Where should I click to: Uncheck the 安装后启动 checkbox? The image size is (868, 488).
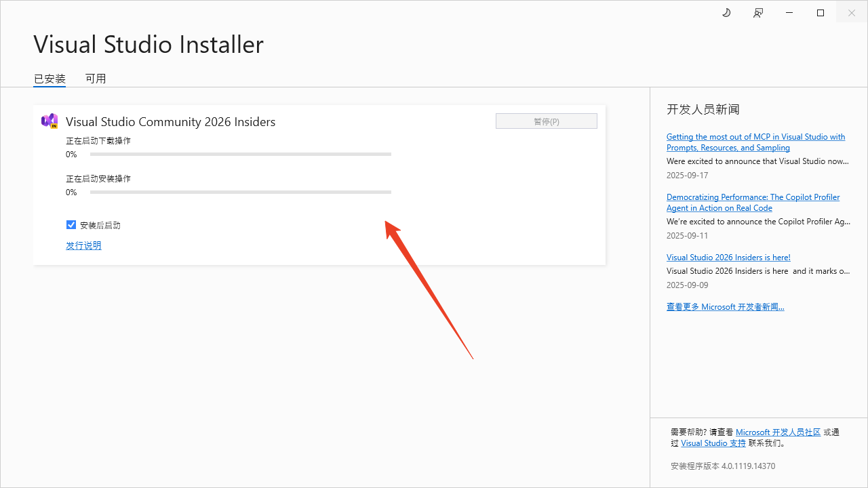click(71, 225)
